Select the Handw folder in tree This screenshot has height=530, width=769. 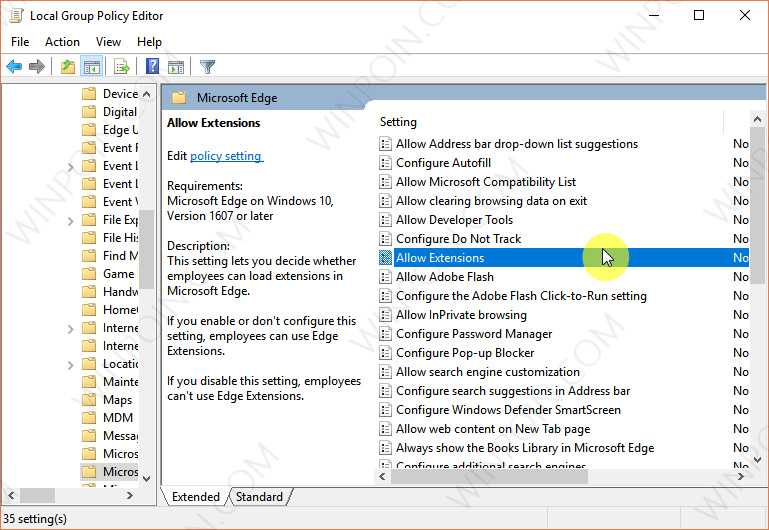click(110, 292)
